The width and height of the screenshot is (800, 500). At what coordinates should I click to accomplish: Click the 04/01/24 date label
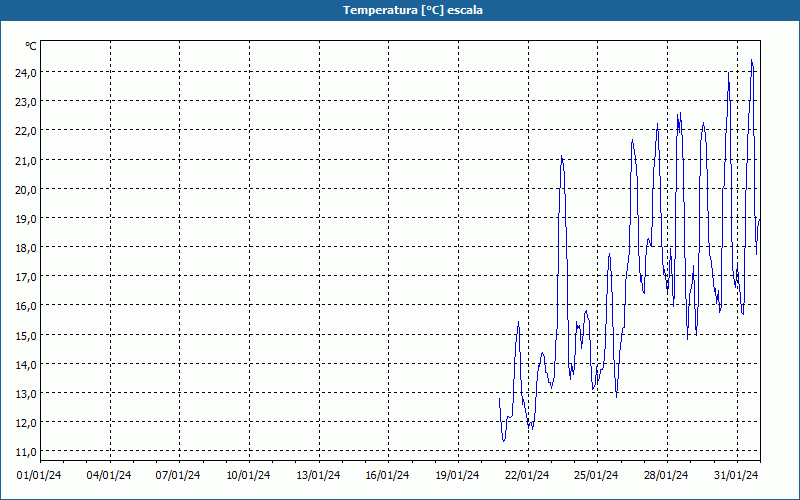click(109, 475)
